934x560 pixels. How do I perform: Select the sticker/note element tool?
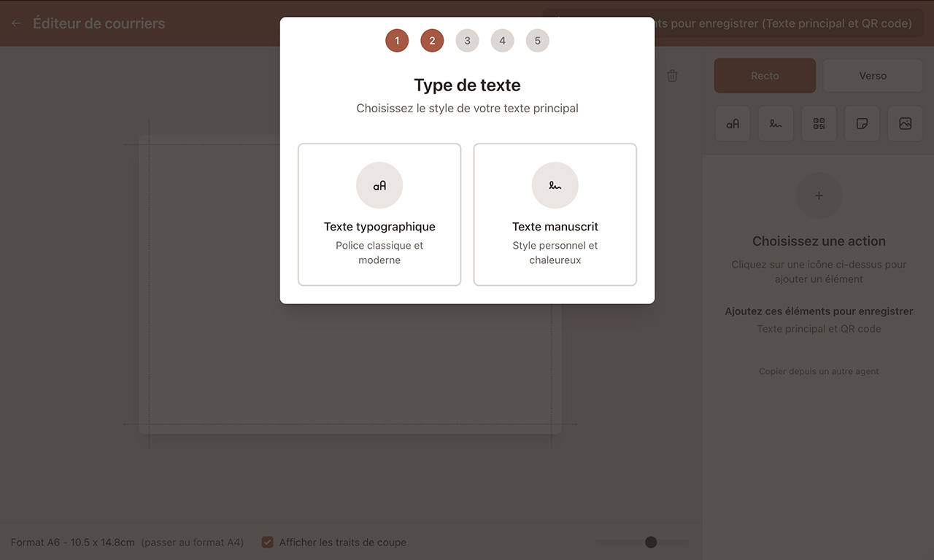click(x=862, y=124)
